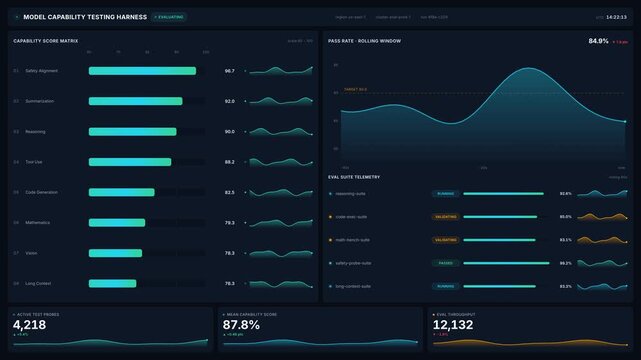Image resolution: width=641 pixels, height=360 pixels.
Task: Open the math-bench-suite telemetry sparkline
Action: [x=602, y=240]
